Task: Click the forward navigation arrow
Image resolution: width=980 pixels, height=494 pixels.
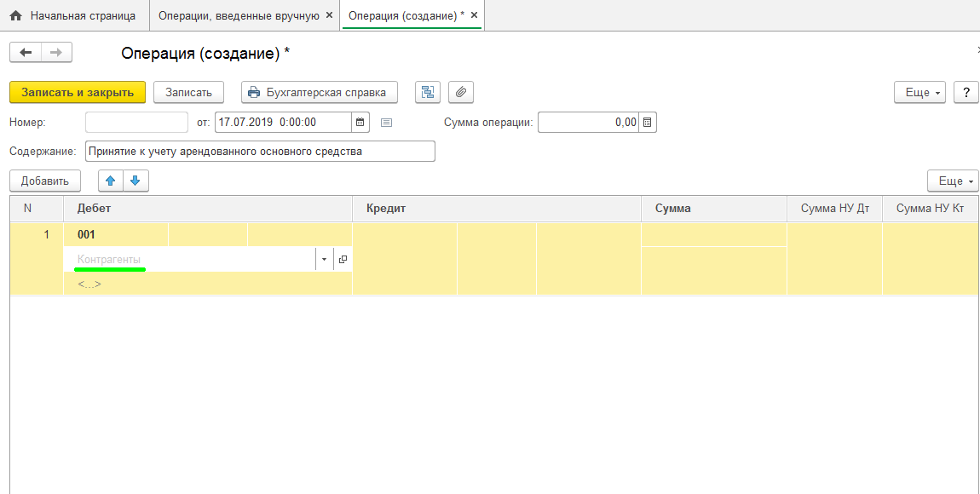Action: (x=56, y=53)
